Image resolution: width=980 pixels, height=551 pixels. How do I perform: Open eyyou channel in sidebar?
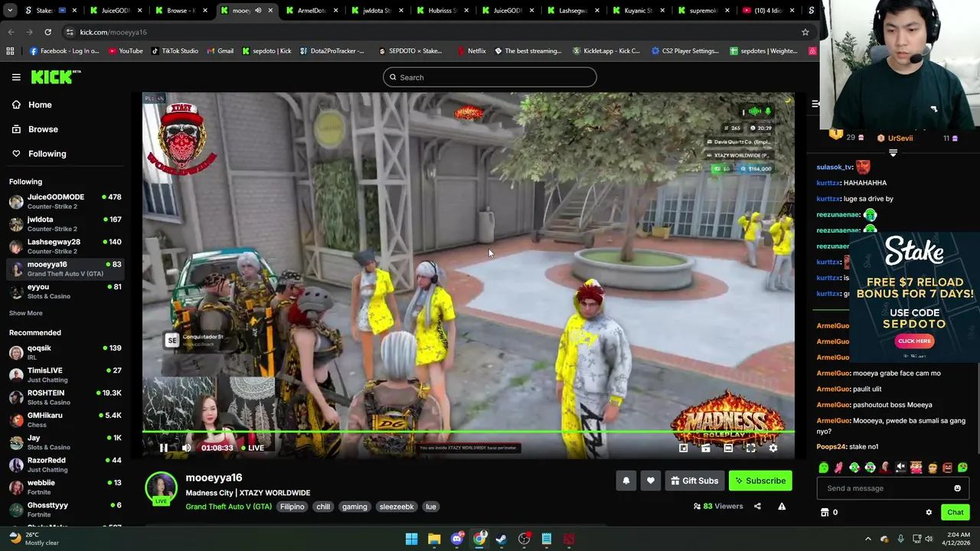[65, 292]
